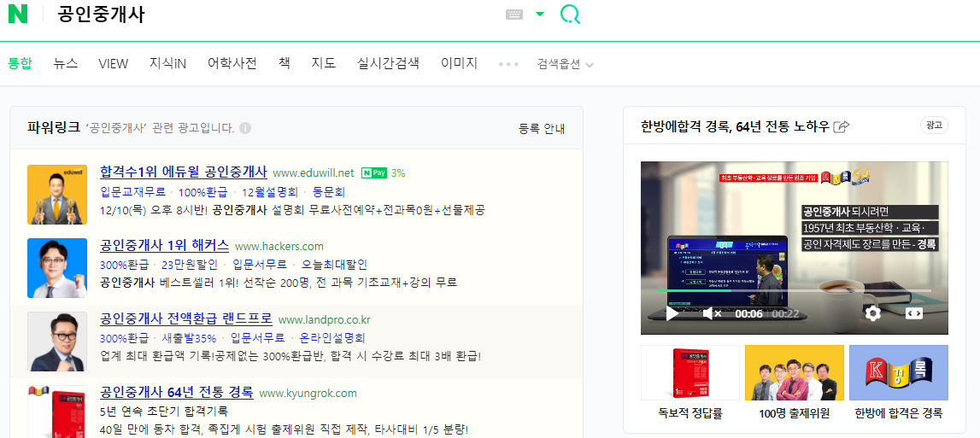Click the share icon beside 노하우

[842, 127]
